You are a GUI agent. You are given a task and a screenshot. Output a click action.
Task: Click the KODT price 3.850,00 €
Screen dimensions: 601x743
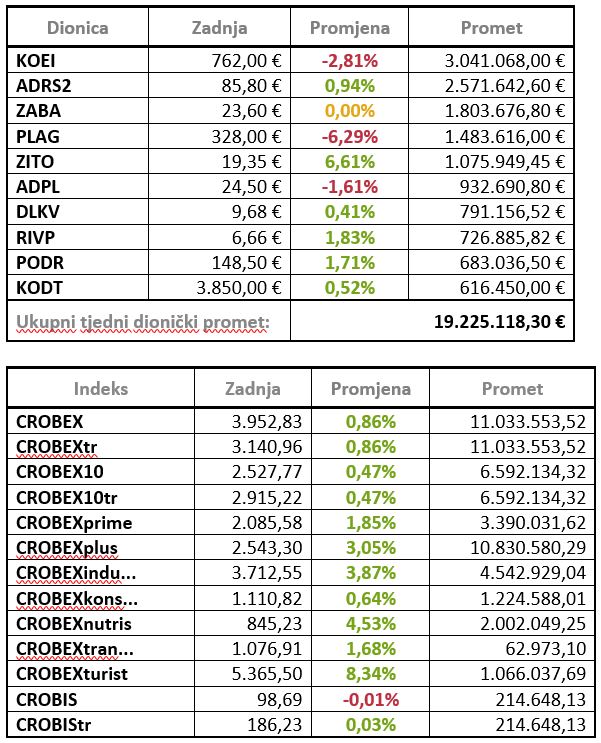[228, 286]
